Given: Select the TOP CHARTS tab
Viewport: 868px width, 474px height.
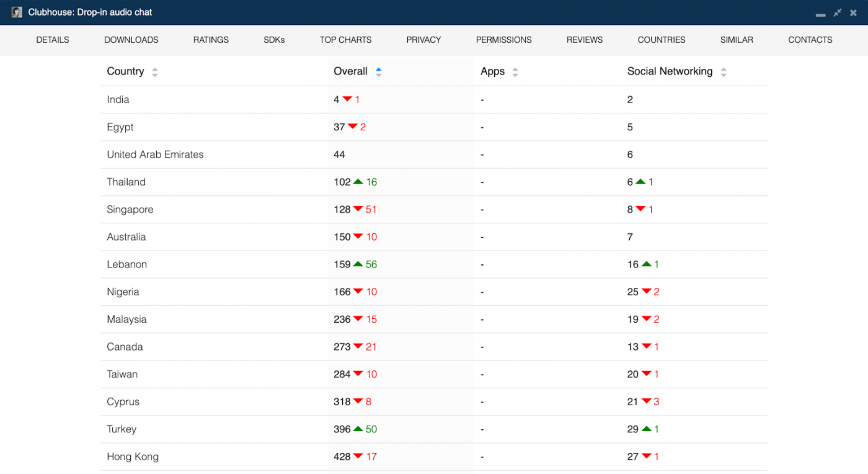Looking at the screenshot, I should pyautogui.click(x=345, y=40).
